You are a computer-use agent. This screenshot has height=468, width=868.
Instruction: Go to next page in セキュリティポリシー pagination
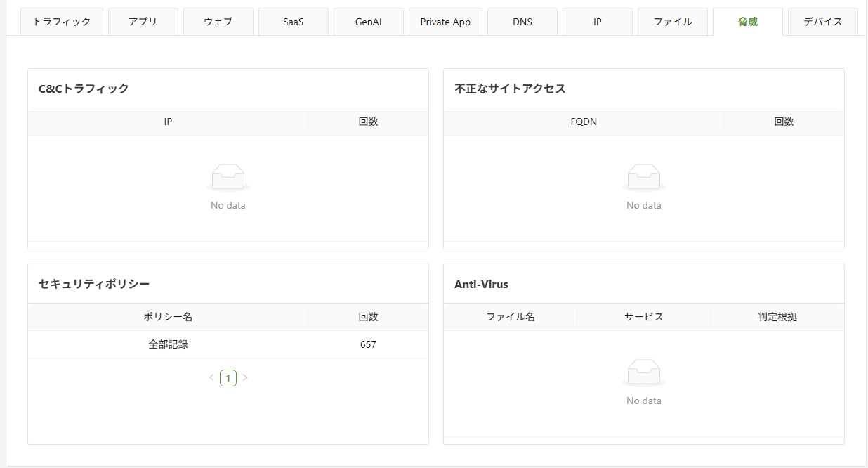[x=245, y=378]
